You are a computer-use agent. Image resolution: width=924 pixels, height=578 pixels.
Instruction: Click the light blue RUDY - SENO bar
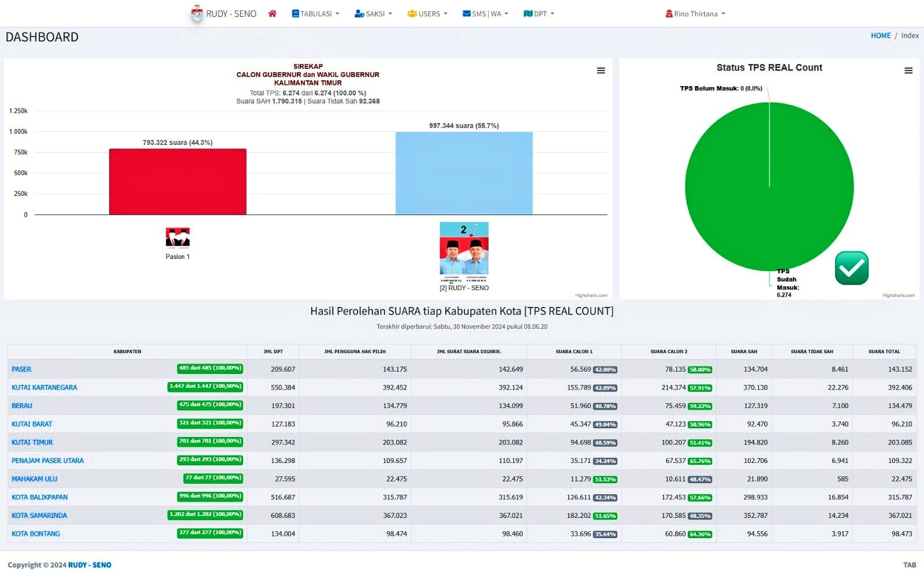pos(464,173)
